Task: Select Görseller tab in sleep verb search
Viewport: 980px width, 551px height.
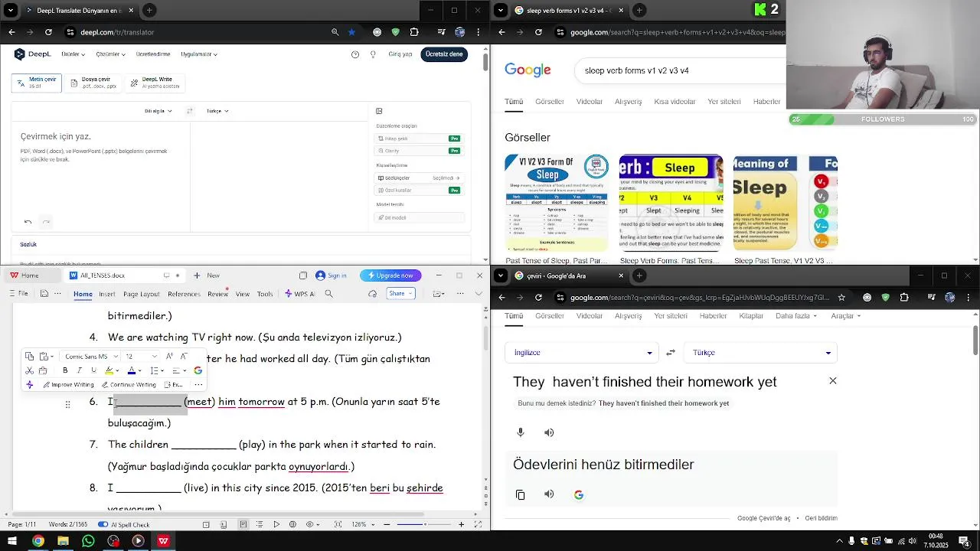Action: 550,102
